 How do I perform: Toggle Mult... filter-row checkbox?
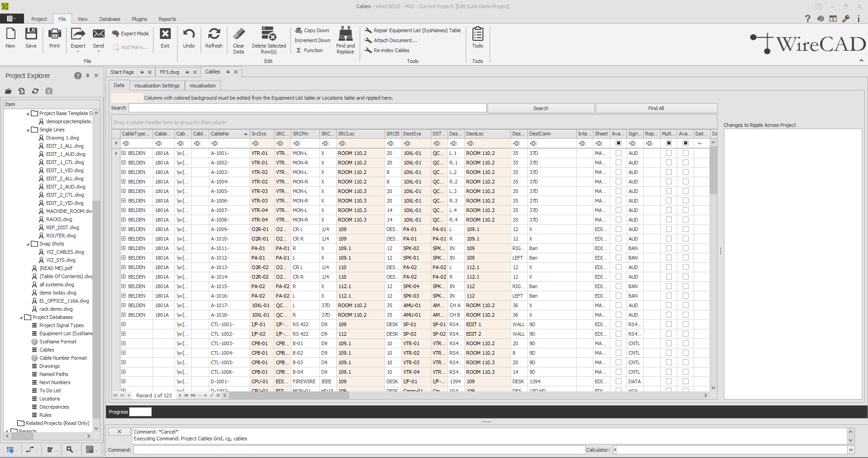(x=669, y=143)
